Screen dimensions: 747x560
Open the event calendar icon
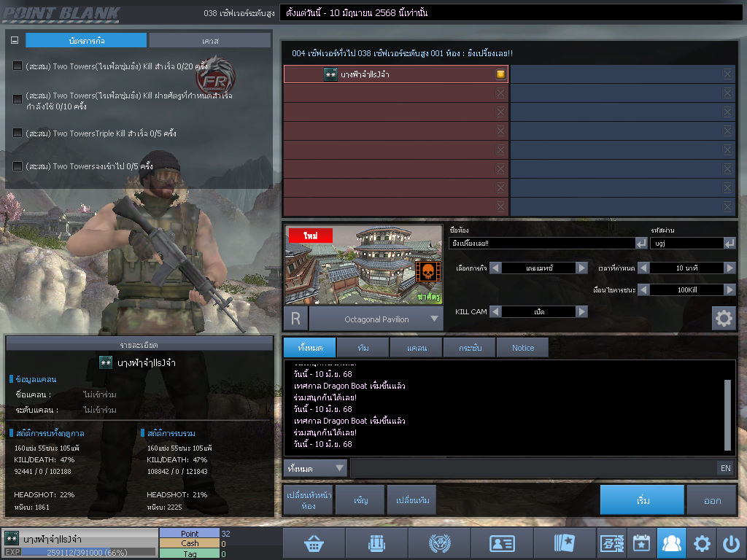click(x=641, y=542)
